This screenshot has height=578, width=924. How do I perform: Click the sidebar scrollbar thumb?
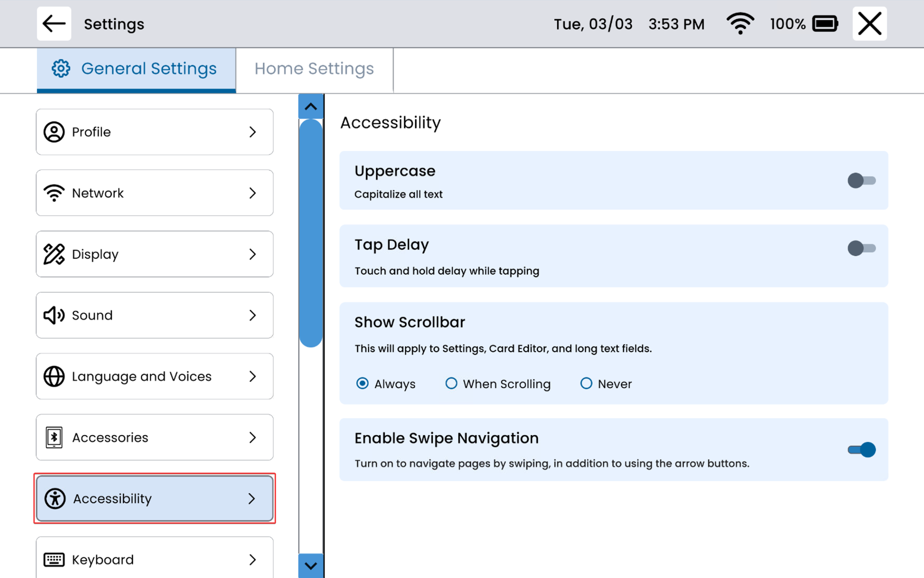click(x=311, y=233)
